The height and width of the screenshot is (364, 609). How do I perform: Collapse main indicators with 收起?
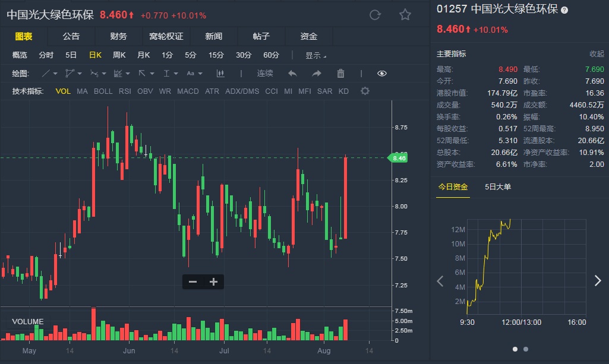tap(597, 54)
